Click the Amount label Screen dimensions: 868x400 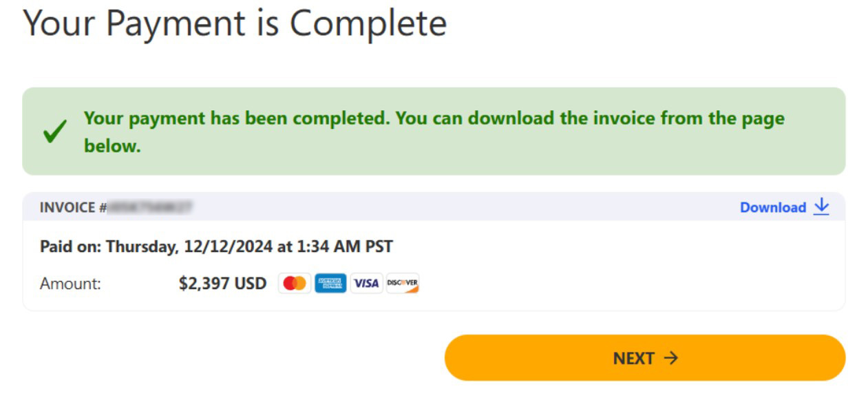[x=70, y=284]
